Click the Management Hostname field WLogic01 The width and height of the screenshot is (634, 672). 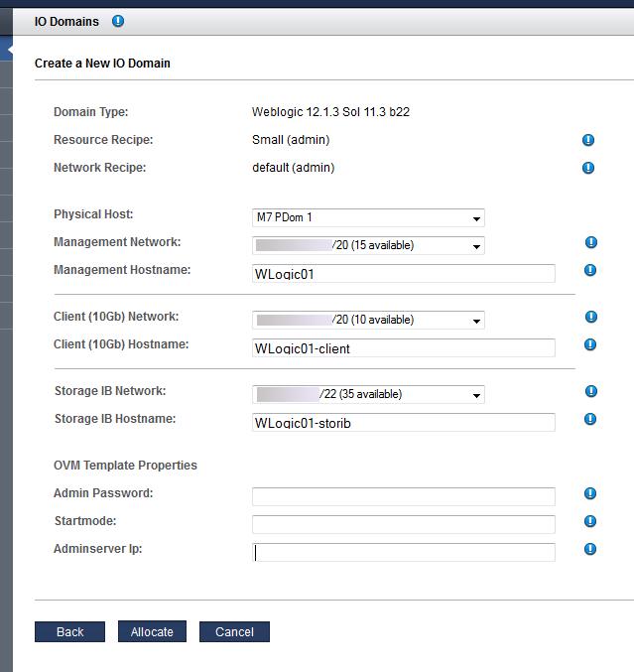pyautogui.click(x=404, y=273)
